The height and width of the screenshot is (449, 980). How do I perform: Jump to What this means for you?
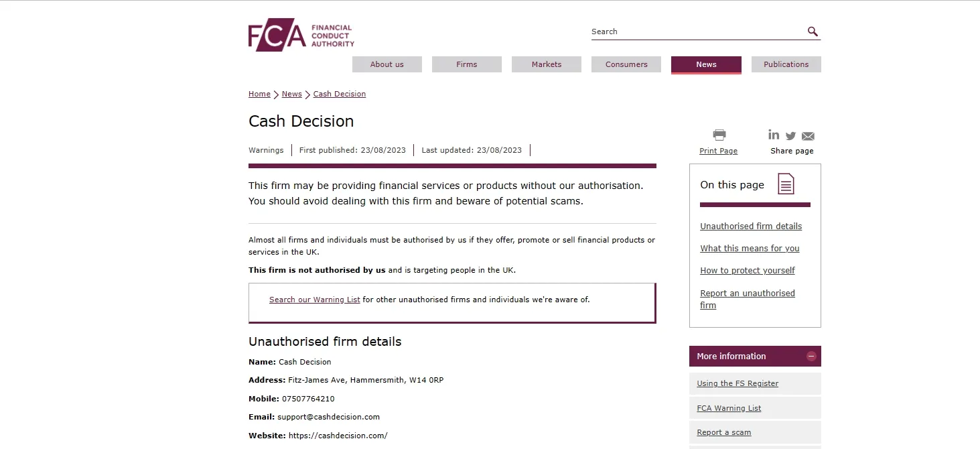(x=750, y=249)
